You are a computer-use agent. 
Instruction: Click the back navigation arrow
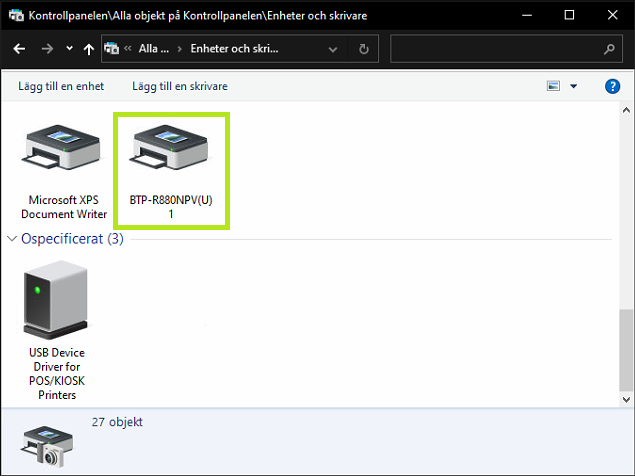[19, 48]
